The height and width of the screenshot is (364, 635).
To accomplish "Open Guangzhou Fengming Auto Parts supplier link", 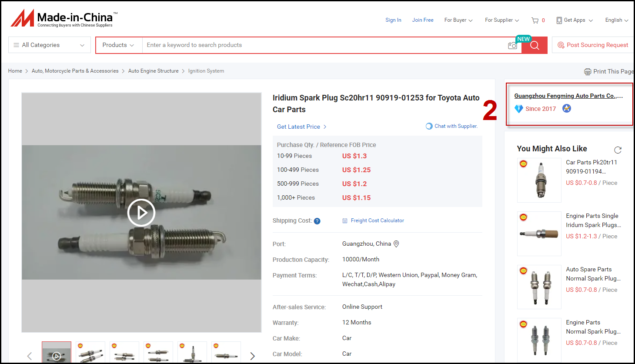I will click(568, 96).
